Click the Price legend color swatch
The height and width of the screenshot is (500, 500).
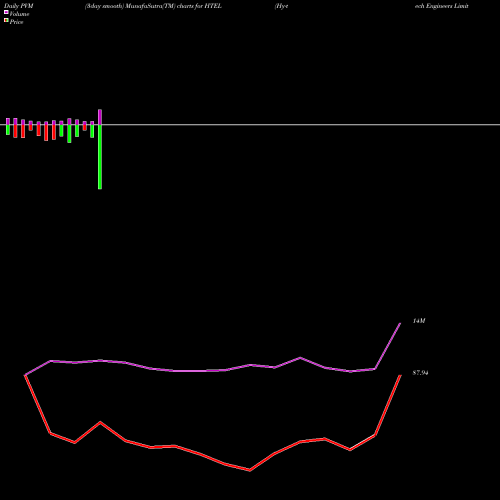(6, 20)
